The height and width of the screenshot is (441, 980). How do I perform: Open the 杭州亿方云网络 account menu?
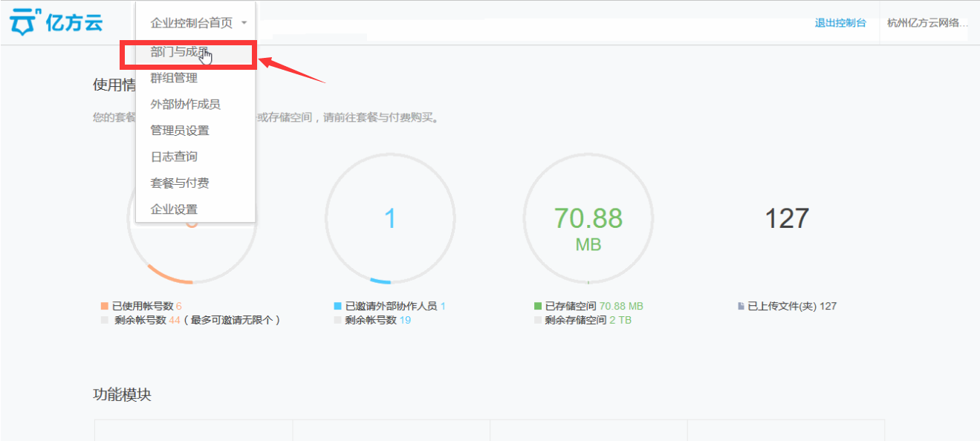coord(927,23)
